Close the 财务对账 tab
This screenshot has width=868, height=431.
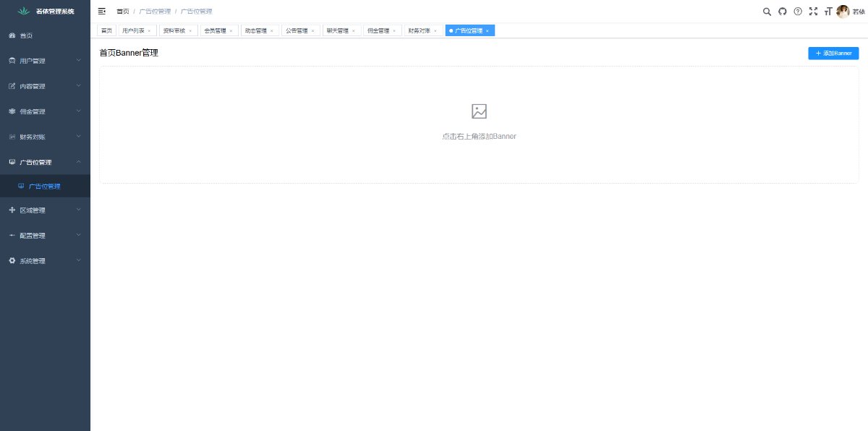[435, 31]
